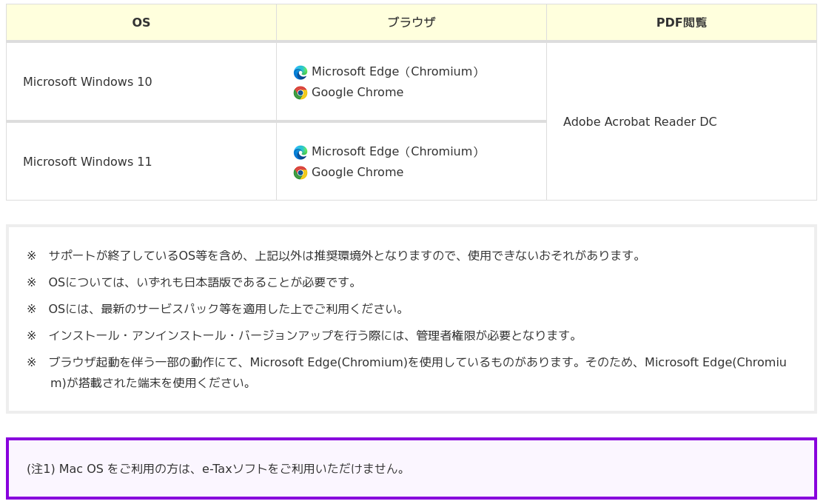Click the Microsoft Windows 11 cell

tap(141, 161)
